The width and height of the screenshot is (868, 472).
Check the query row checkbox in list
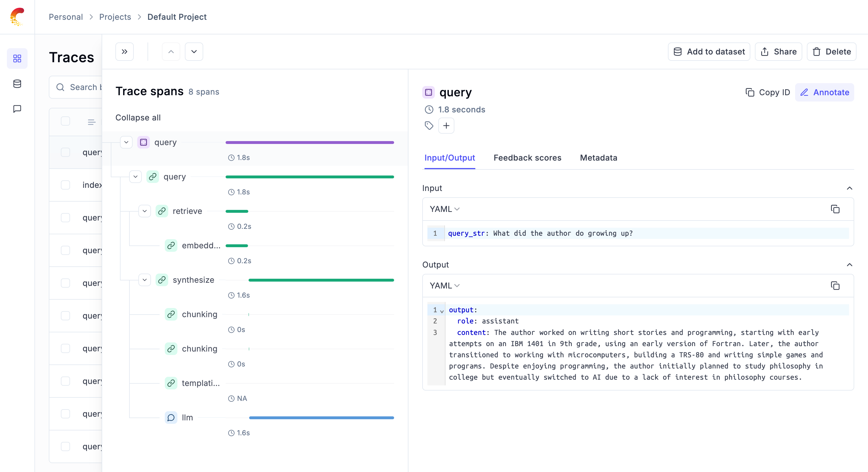click(66, 152)
